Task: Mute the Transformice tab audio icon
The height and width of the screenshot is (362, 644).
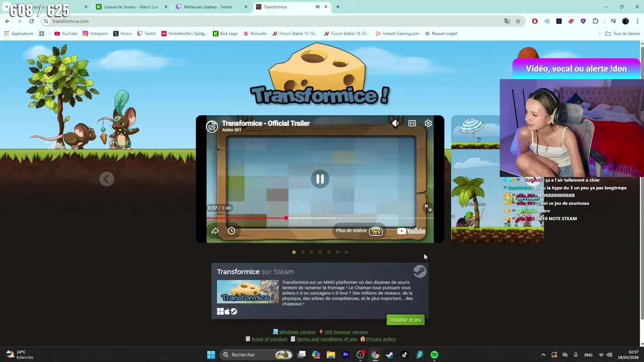Action: (317, 7)
